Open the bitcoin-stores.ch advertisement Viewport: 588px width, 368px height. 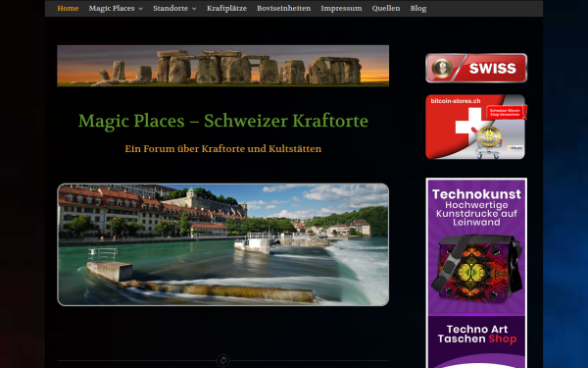(x=475, y=127)
